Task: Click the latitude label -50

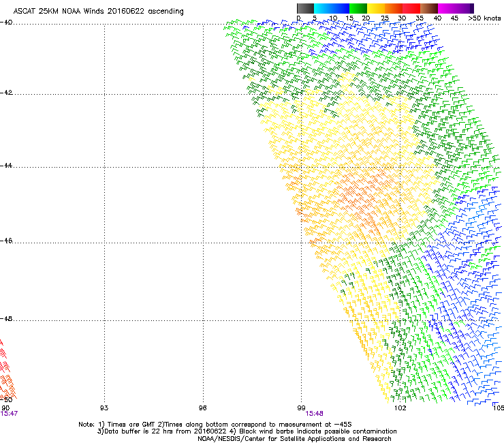Action: click(6, 400)
